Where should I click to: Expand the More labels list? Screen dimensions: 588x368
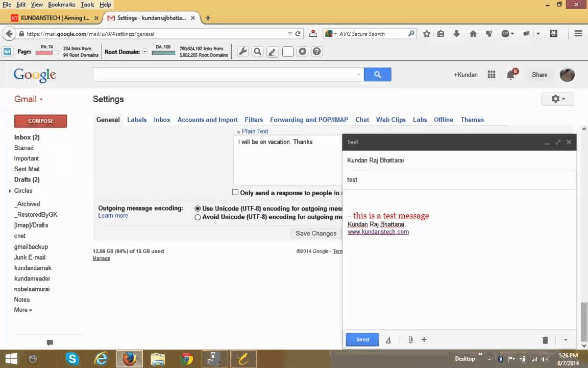[x=23, y=310]
